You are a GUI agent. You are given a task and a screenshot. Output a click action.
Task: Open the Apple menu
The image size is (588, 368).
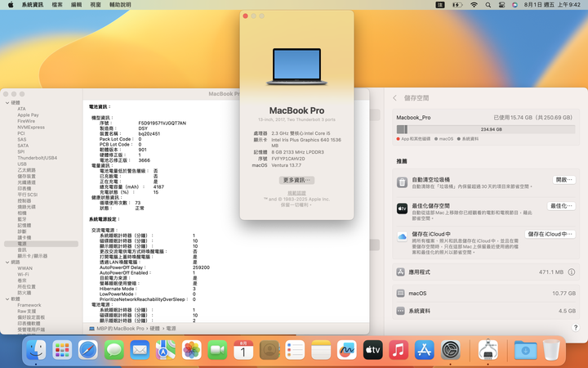pos(11,5)
